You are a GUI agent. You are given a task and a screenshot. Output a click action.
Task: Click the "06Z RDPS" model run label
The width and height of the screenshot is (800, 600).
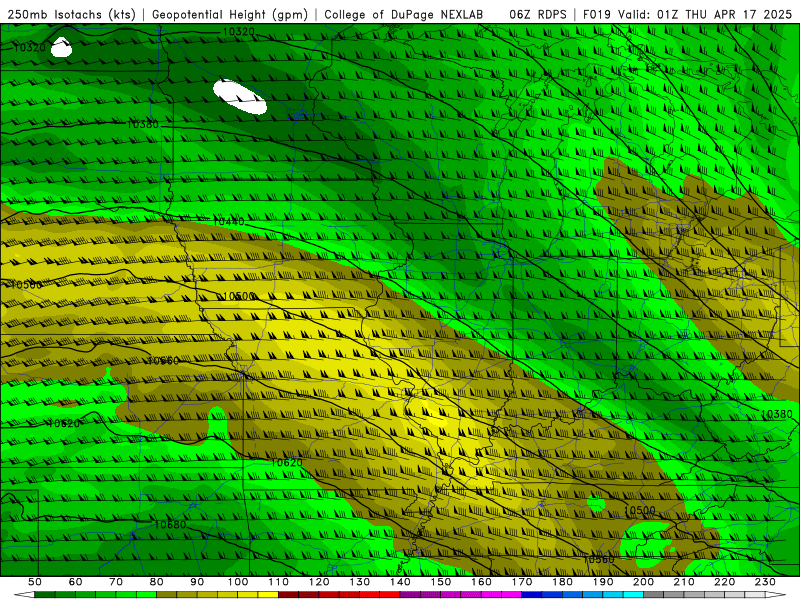(x=538, y=14)
